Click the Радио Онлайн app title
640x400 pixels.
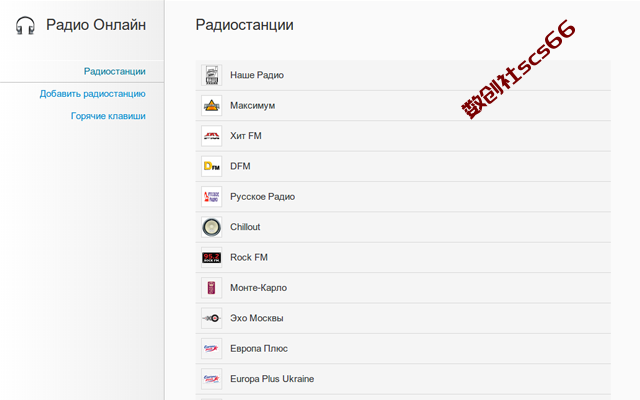tap(96, 25)
